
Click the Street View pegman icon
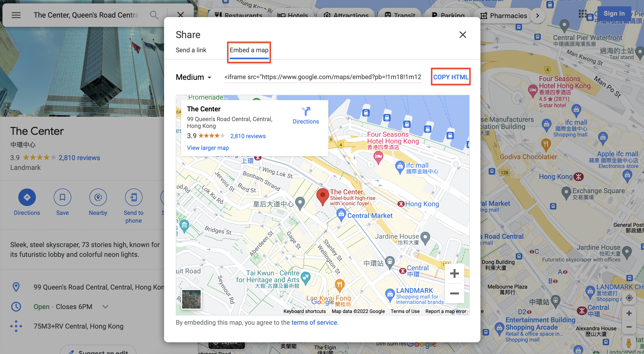tap(629, 343)
